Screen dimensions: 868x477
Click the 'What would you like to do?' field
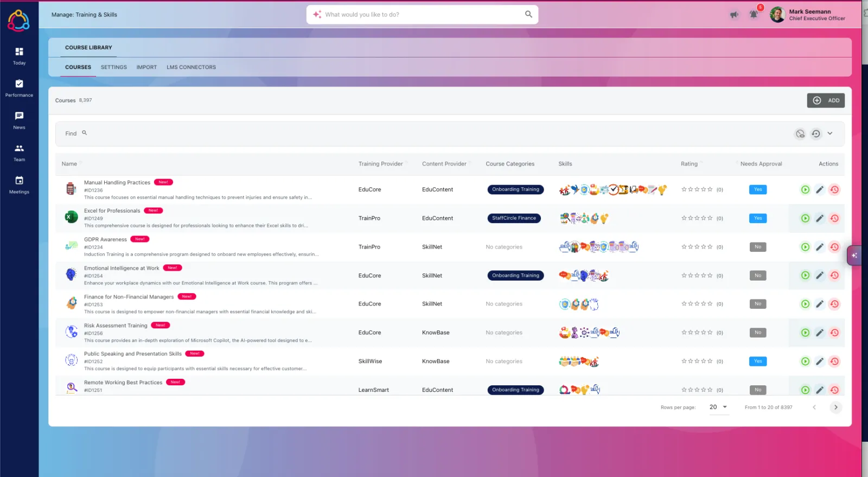point(422,15)
